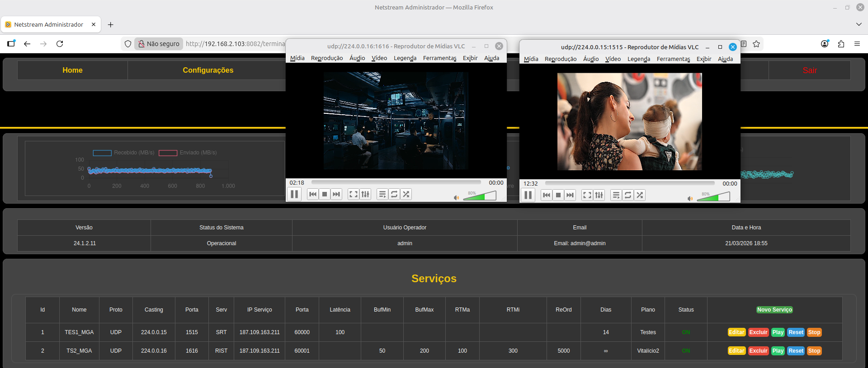The height and width of the screenshot is (368, 868).
Task: Click seek bar in right VLC window
Action: pos(630,183)
